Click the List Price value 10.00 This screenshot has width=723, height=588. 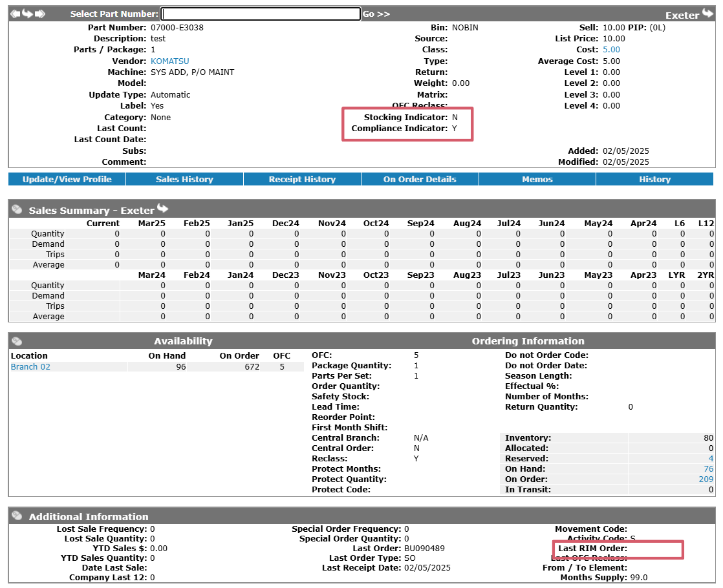coord(614,39)
